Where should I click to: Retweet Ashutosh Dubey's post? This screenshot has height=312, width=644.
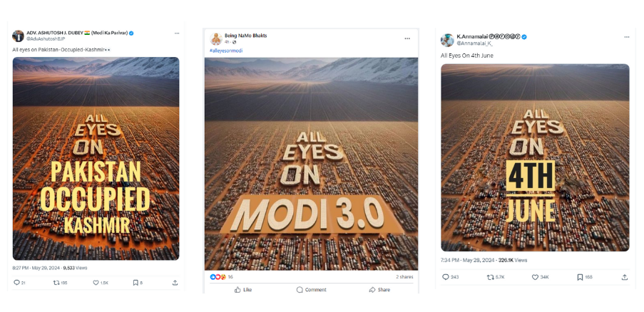coord(56,283)
